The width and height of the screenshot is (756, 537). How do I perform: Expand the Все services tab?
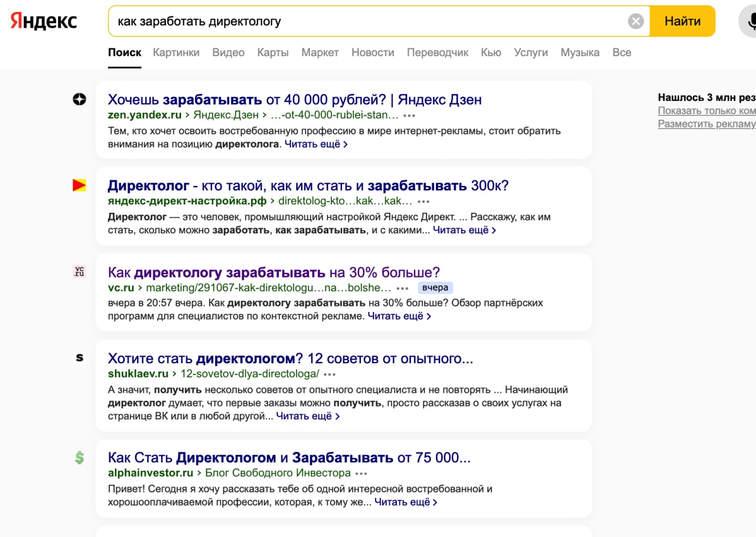622,53
